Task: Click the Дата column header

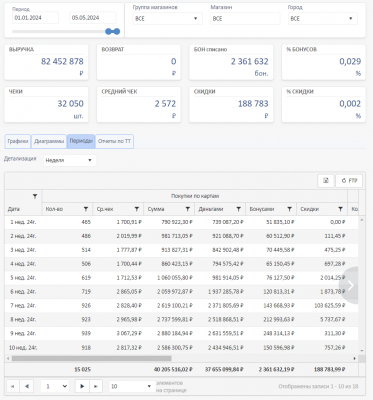Action: [13, 209]
